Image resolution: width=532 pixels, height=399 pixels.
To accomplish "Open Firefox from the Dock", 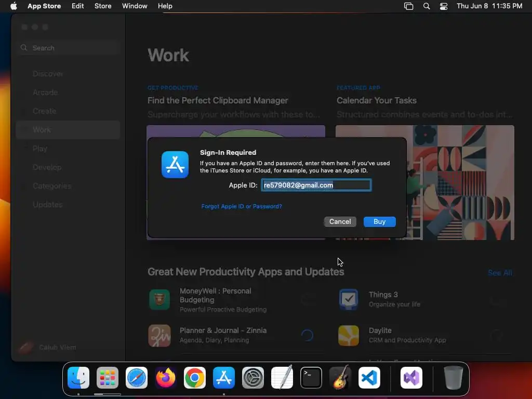I will [x=166, y=378].
